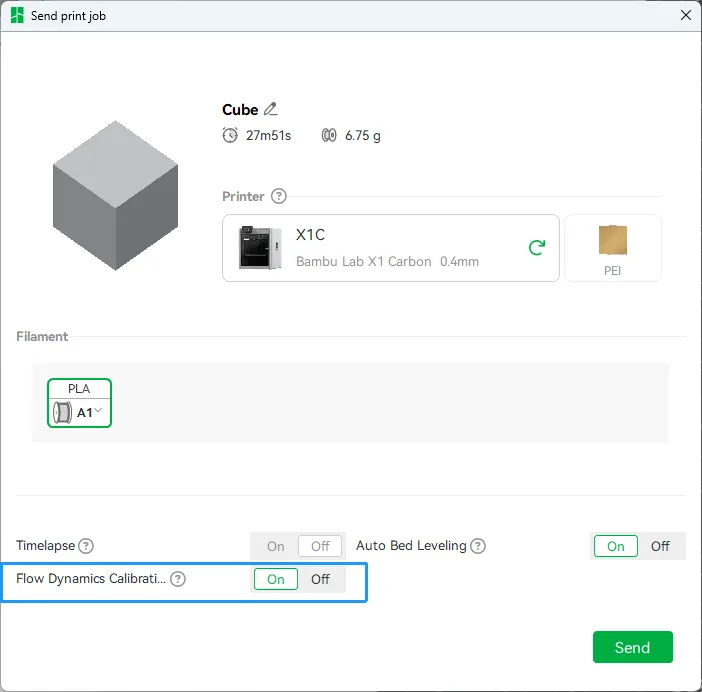
Task: Click the X1C printer image icon
Action: (260, 248)
